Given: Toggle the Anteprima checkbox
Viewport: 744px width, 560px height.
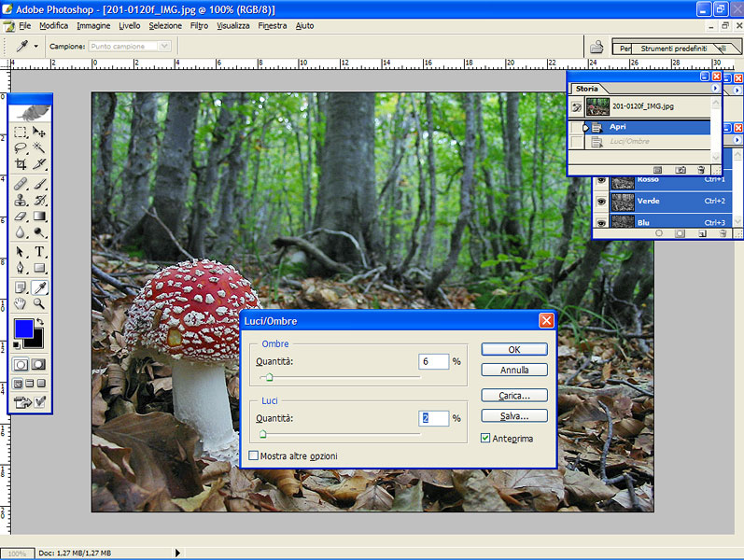Looking at the screenshot, I should pyautogui.click(x=484, y=438).
